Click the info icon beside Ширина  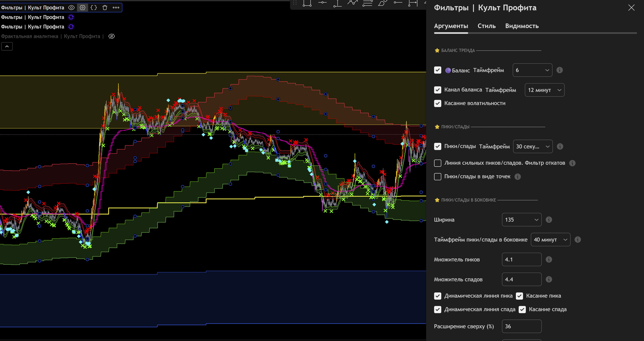549,220
